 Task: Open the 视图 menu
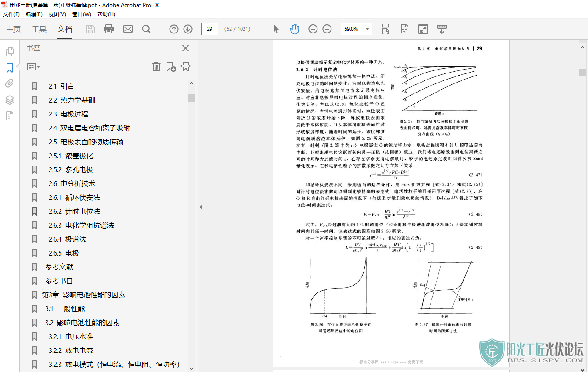coord(57,14)
